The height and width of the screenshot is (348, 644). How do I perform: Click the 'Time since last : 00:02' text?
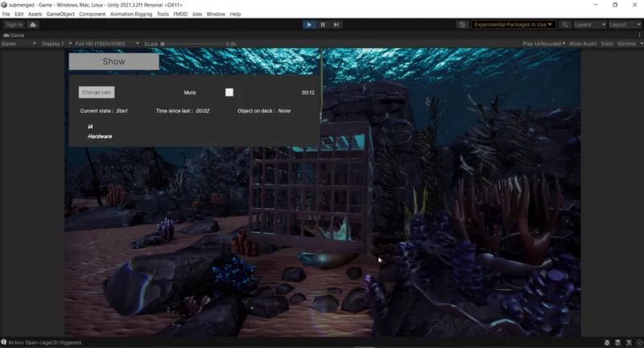click(x=183, y=111)
